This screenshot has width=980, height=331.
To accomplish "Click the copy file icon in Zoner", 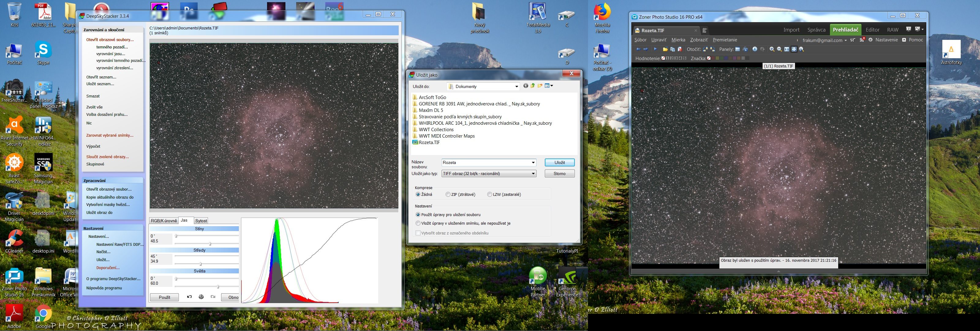I will coord(673,49).
